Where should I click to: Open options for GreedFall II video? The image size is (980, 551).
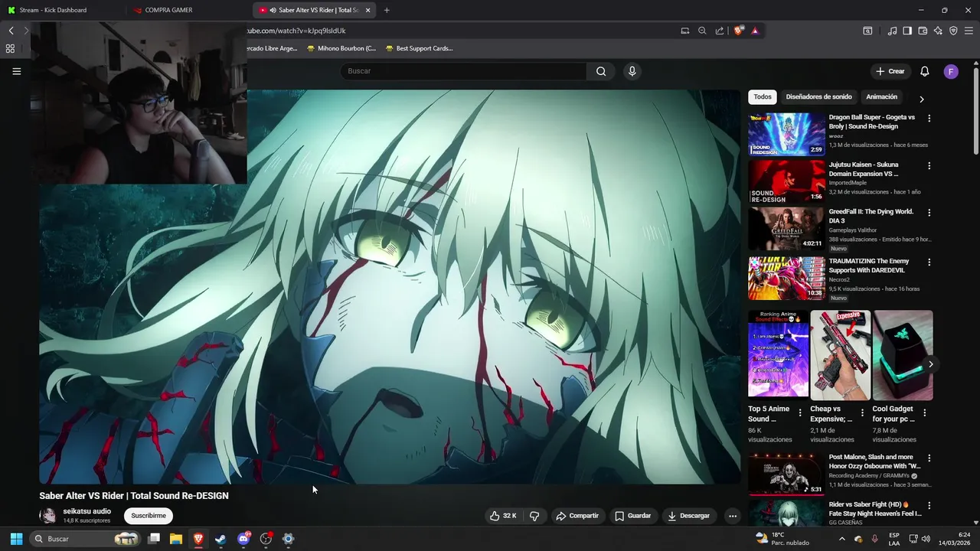tap(929, 213)
